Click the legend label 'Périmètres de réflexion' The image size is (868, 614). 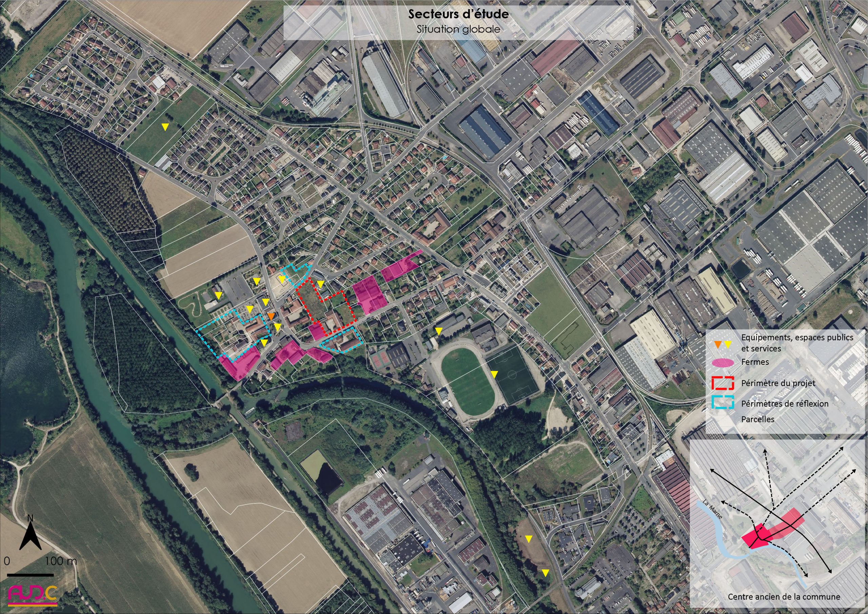tap(785, 403)
